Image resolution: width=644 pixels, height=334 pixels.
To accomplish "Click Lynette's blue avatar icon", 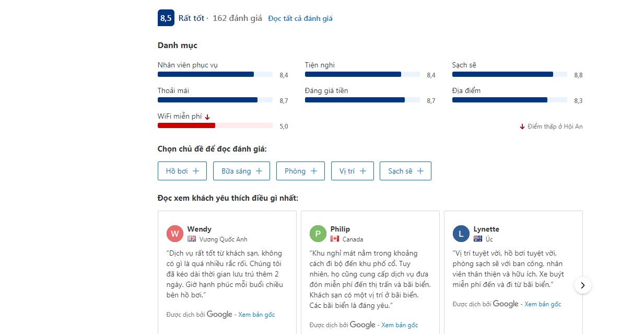I will pos(461,234).
